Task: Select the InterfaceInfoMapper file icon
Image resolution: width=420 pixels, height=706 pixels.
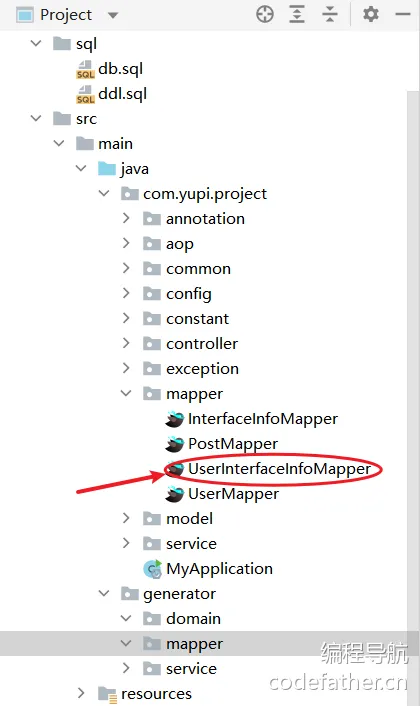Action: coord(175,419)
